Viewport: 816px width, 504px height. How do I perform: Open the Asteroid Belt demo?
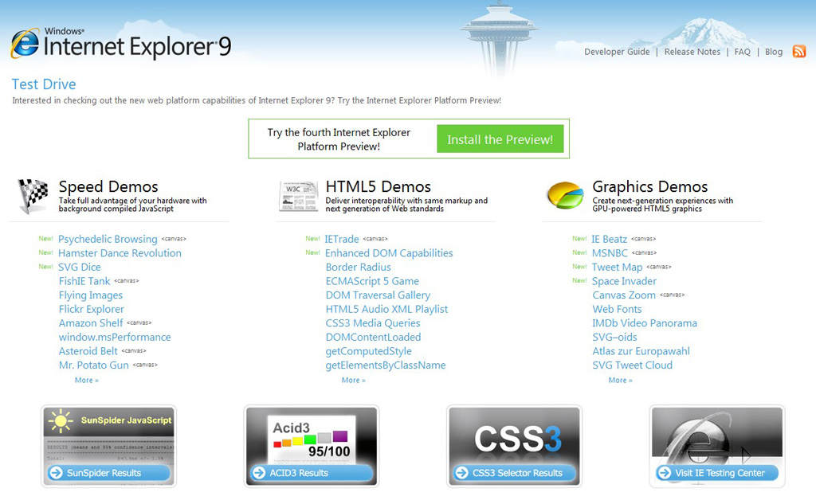coord(88,351)
